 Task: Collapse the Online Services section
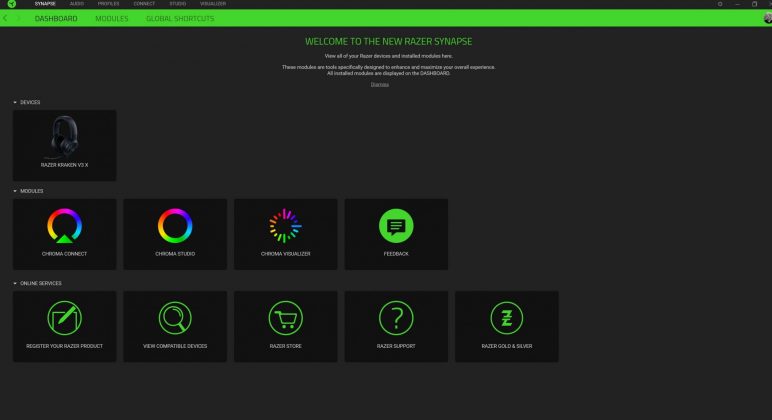click(x=15, y=284)
